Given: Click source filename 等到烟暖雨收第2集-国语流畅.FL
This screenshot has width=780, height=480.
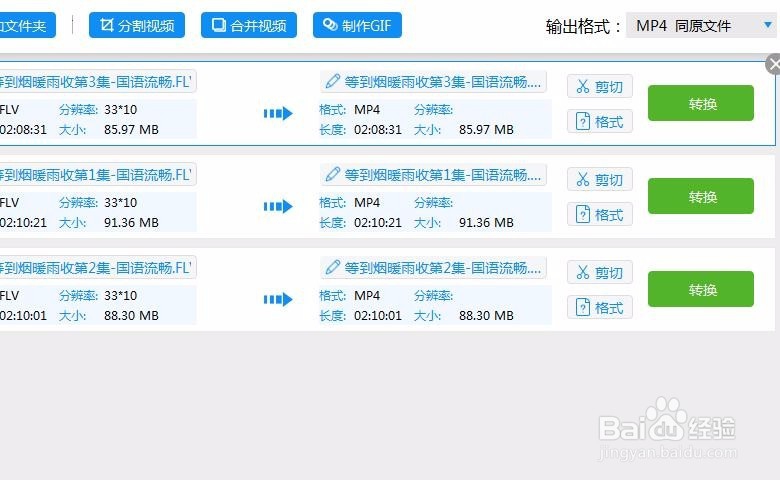Looking at the screenshot, I should (x=98, y=268).
